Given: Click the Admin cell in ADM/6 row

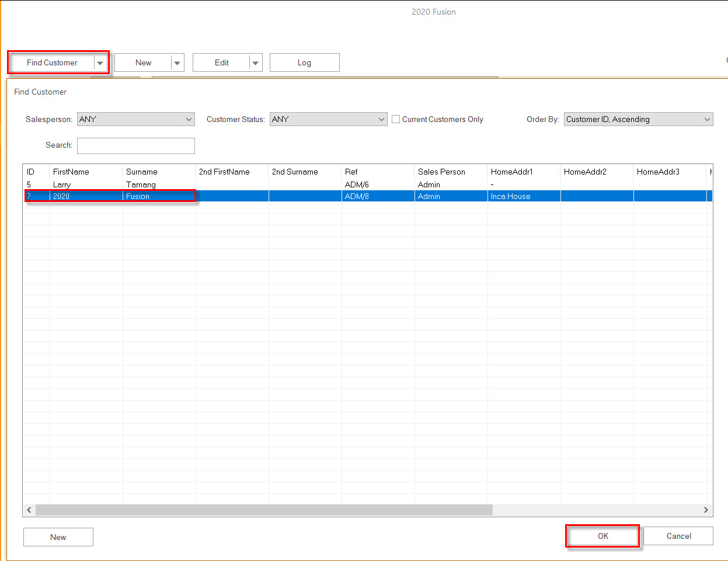Looking at the screenshot, I should coord(451,184).
